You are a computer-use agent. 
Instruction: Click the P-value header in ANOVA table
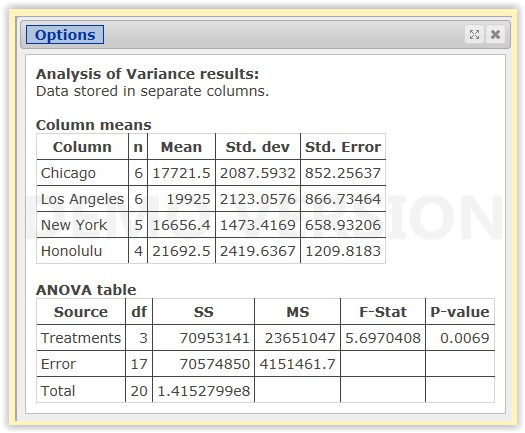point(460,312)
